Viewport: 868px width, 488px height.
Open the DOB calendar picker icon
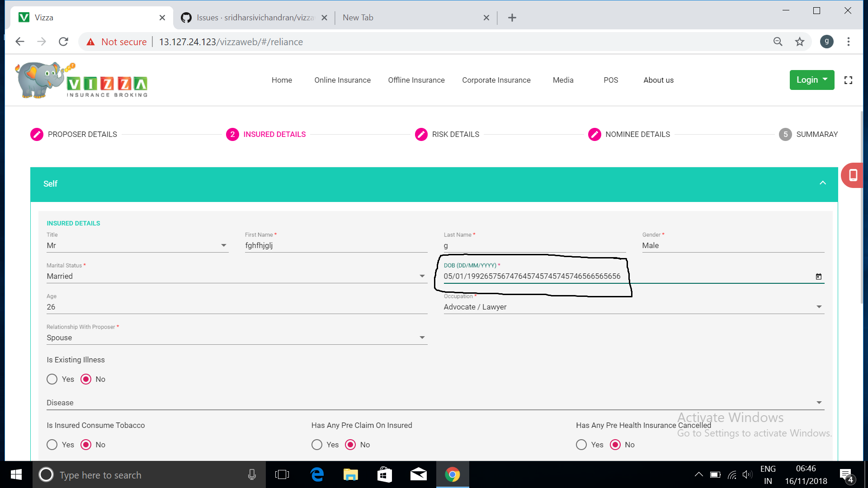818,277
